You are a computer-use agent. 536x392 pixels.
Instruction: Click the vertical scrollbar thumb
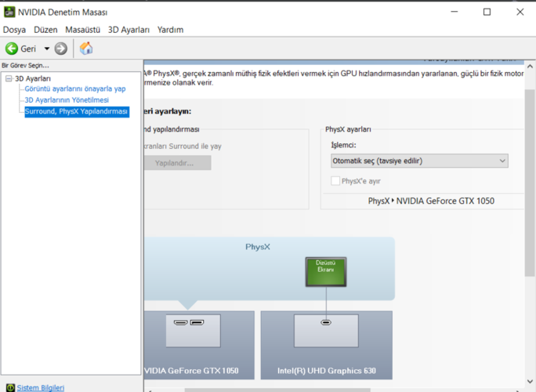tap(530, 183)
